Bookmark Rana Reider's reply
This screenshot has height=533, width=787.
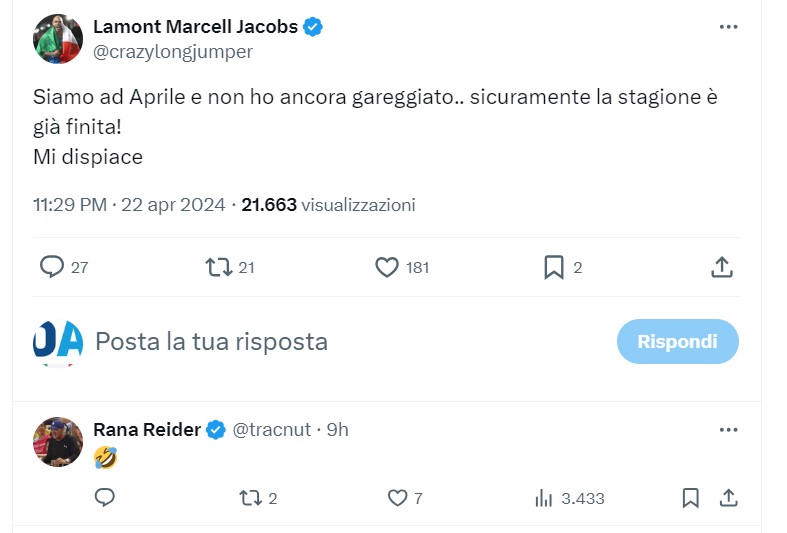690,497
